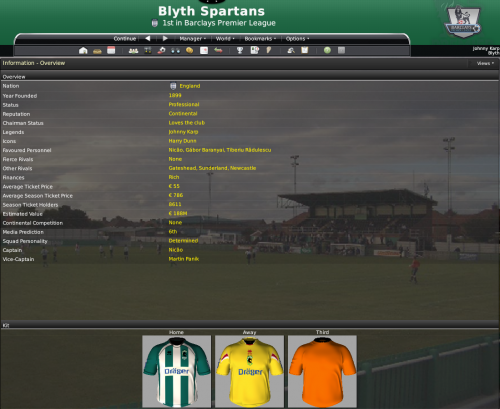Open captain Nicão's profile
Image resolution: width=500 pixels, height=409 pixels.
(176, 250)
